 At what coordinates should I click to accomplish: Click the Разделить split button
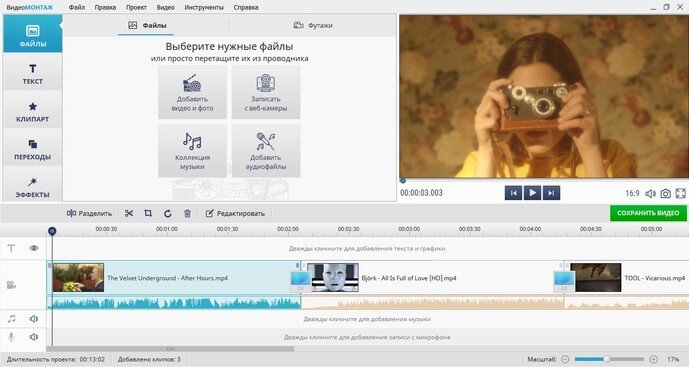[89, 214]
